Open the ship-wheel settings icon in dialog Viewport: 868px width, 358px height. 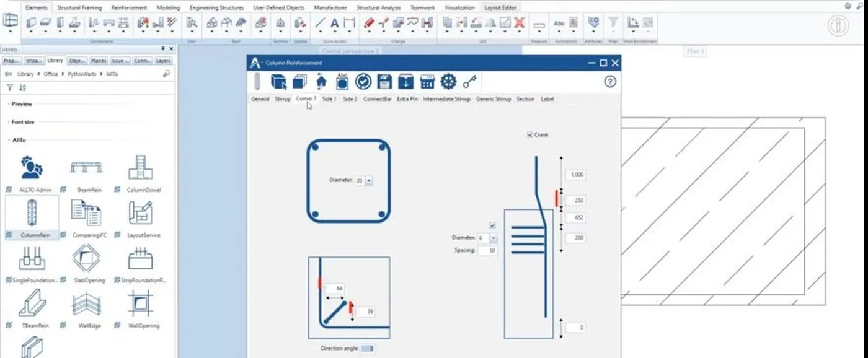pyautogui.click(x=448, y=82)
